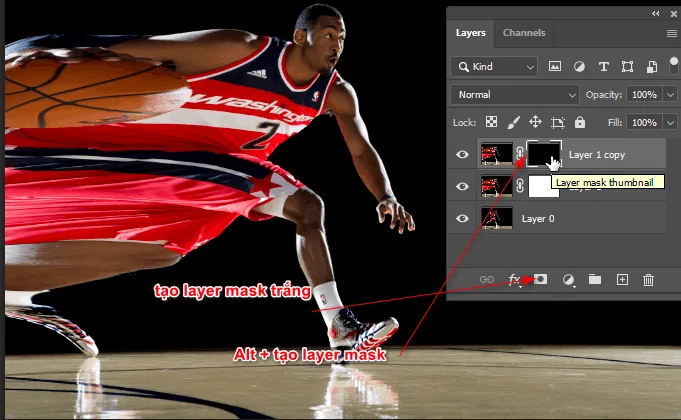The width and height of the screenshot is (681, 420).
Task: Create a new layer group folder
Action: click(595, 280)
